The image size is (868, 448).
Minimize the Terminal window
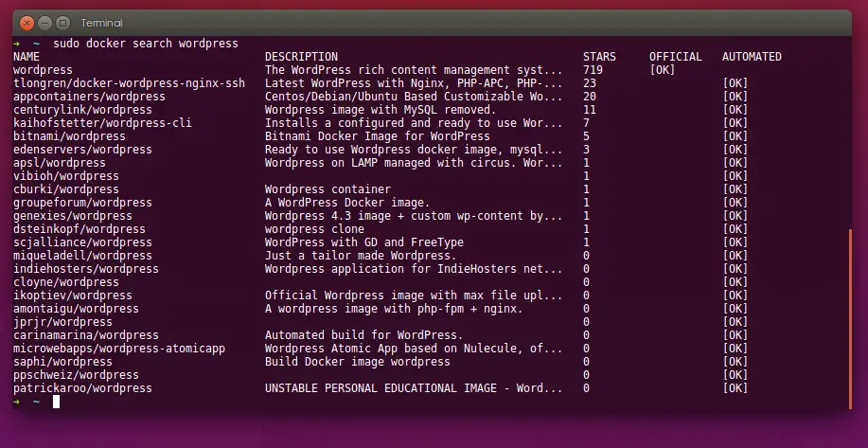44,23
